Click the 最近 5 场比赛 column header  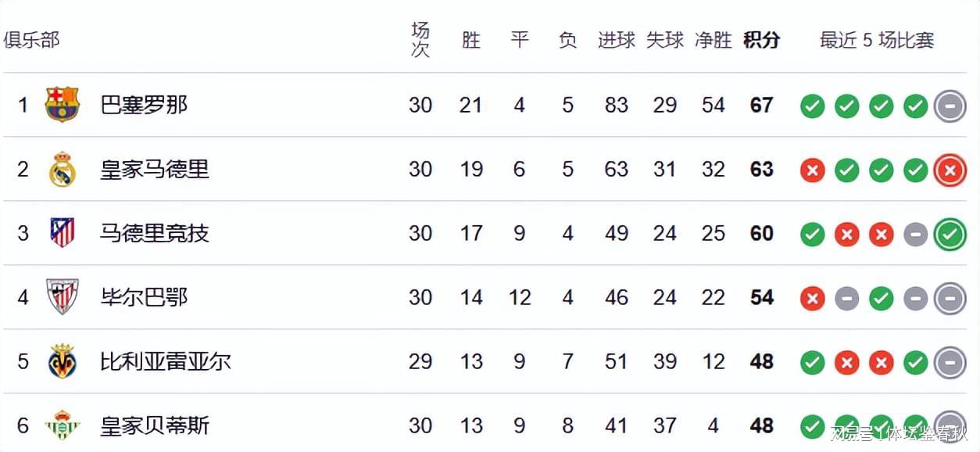pyautogui.click(x=877, y=40)
